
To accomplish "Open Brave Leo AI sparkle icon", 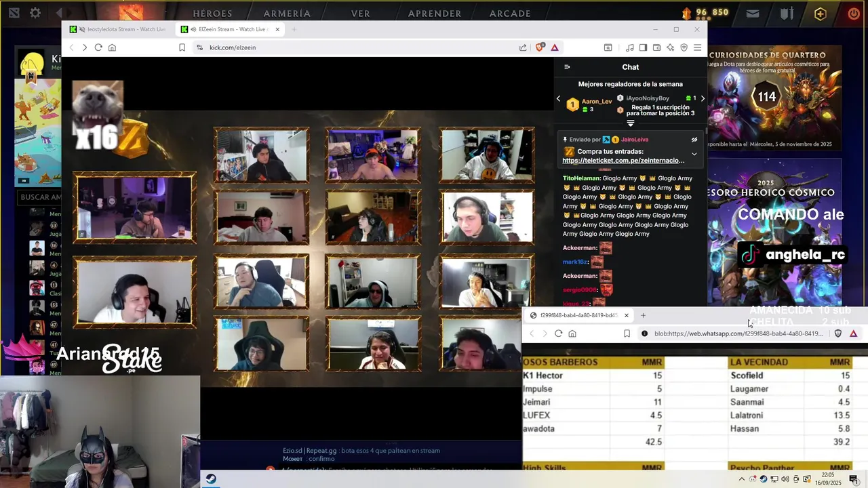I will point(670,47).
